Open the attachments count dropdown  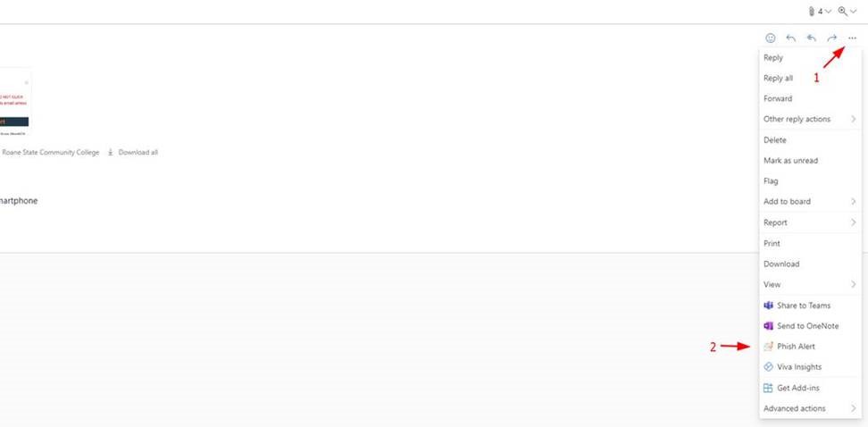[x=820, y=11]
